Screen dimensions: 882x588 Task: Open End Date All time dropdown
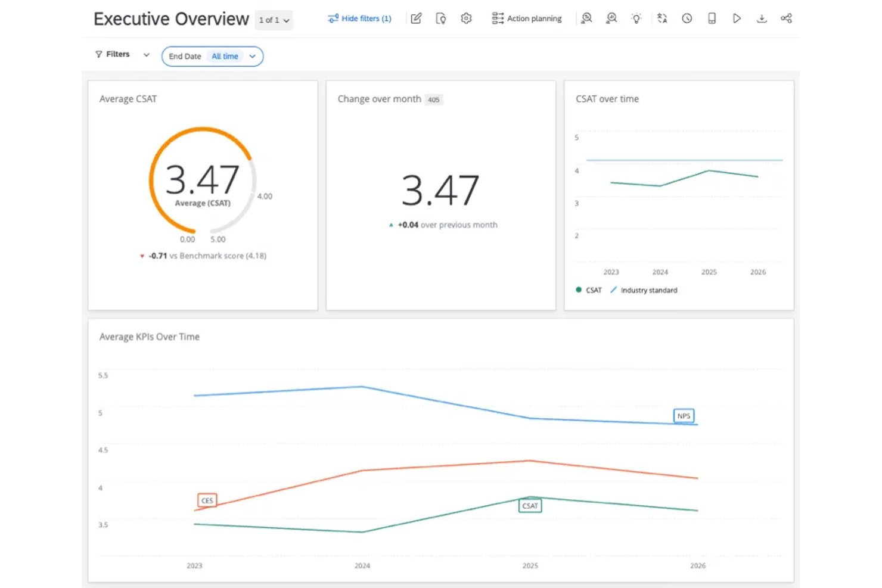pos(212,56)
